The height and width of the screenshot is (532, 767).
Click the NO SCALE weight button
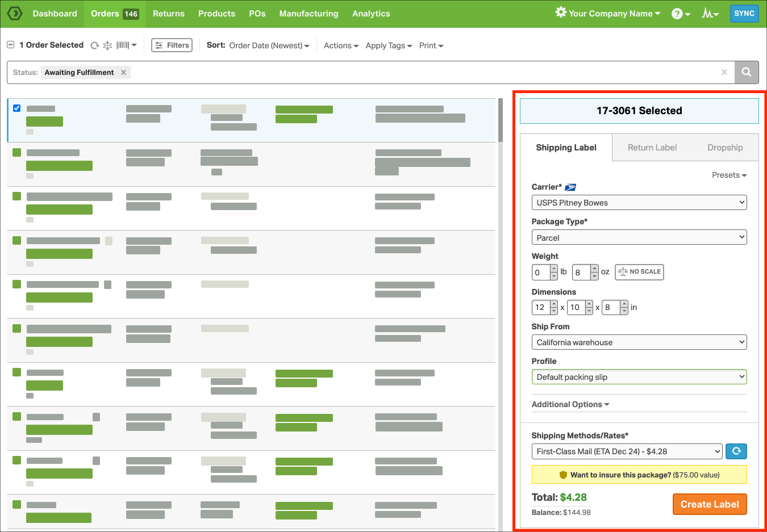pyautogui.click(x=639, y=272)
